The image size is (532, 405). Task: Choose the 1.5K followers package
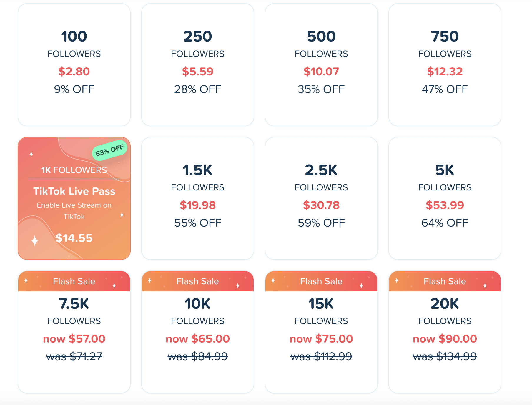[198, 198]
